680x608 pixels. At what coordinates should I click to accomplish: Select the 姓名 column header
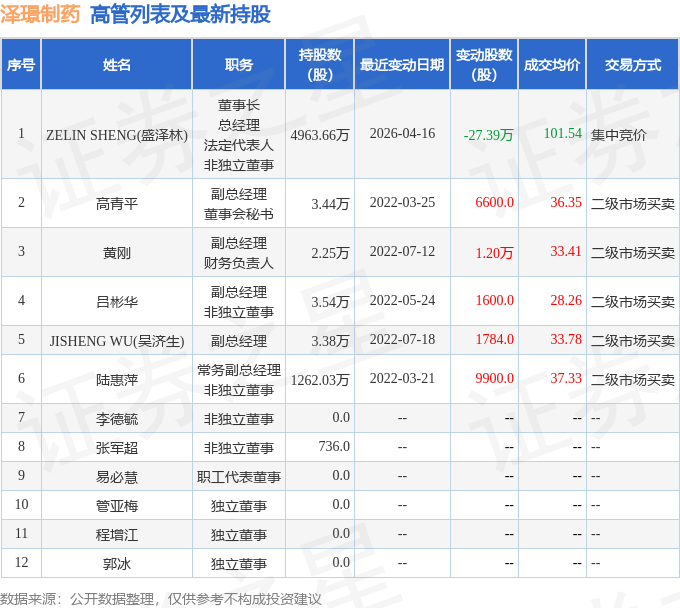click(x=117, y=65)
